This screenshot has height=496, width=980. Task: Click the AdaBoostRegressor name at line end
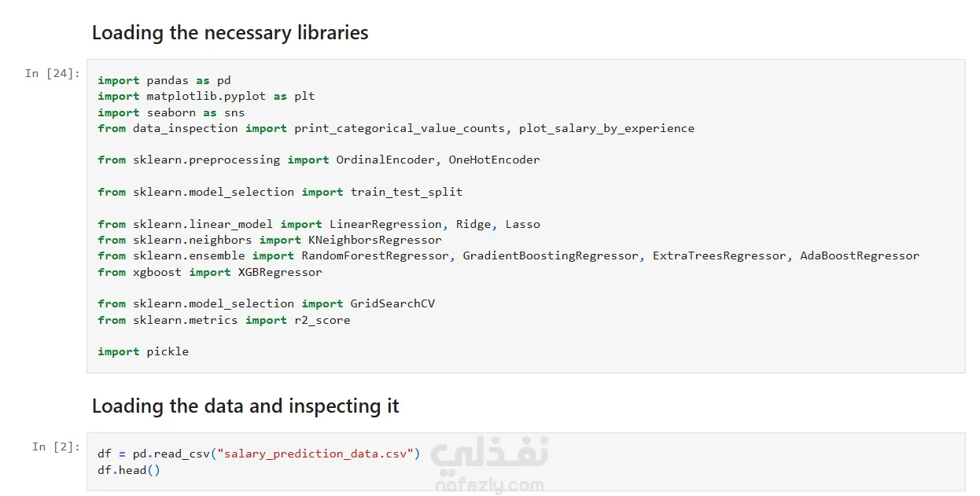[859, 255]
